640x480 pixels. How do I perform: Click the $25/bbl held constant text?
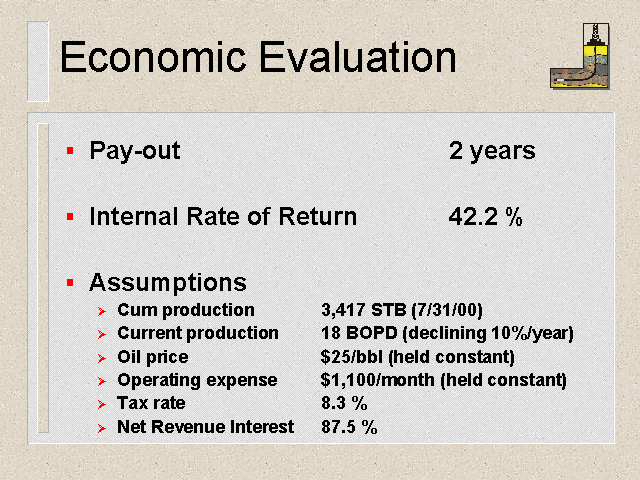tap(418, 357)
